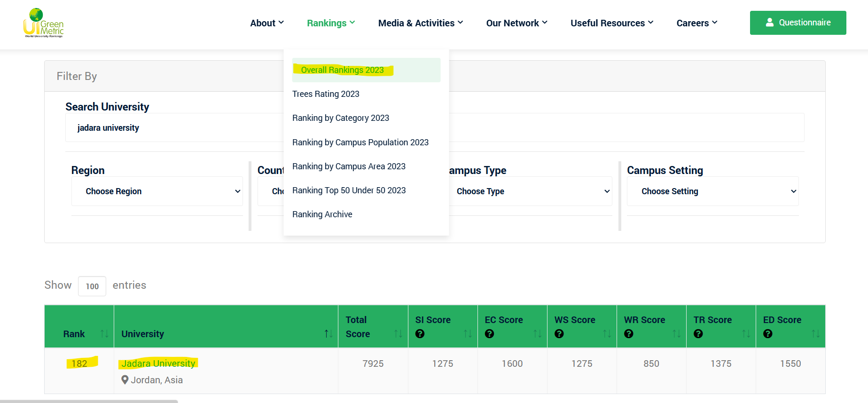Open the UI GreenMetric logo homepage
This screenshot has height=403, width=868.
coord(43,23)
